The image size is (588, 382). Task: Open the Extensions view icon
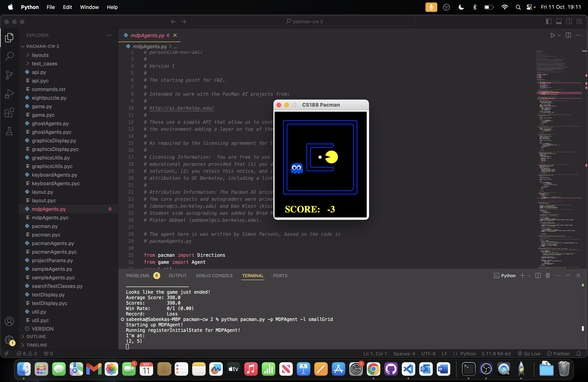point(9,113)
